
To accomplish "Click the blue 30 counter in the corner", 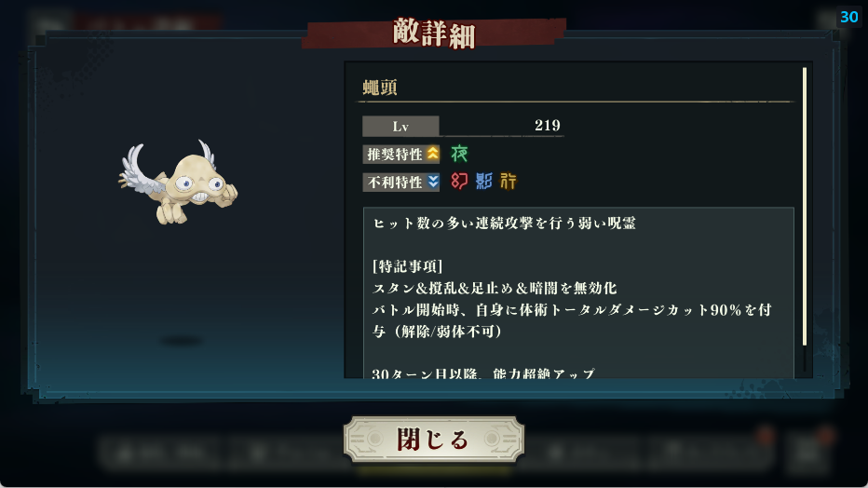I will [x=848, y=17].
